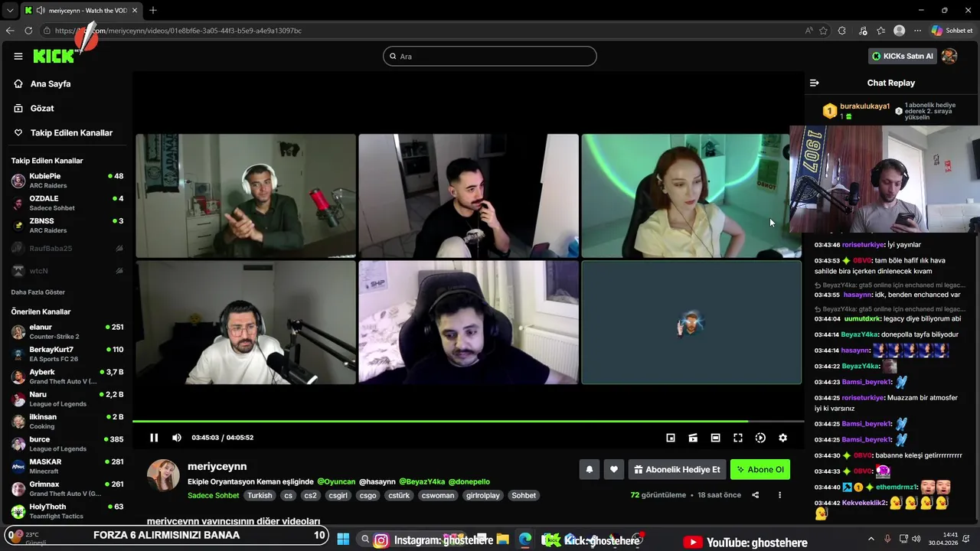Viewport: 980px width, 551px height.
Task: Select the csgirl tag
Action: click(x=338, y=495)
